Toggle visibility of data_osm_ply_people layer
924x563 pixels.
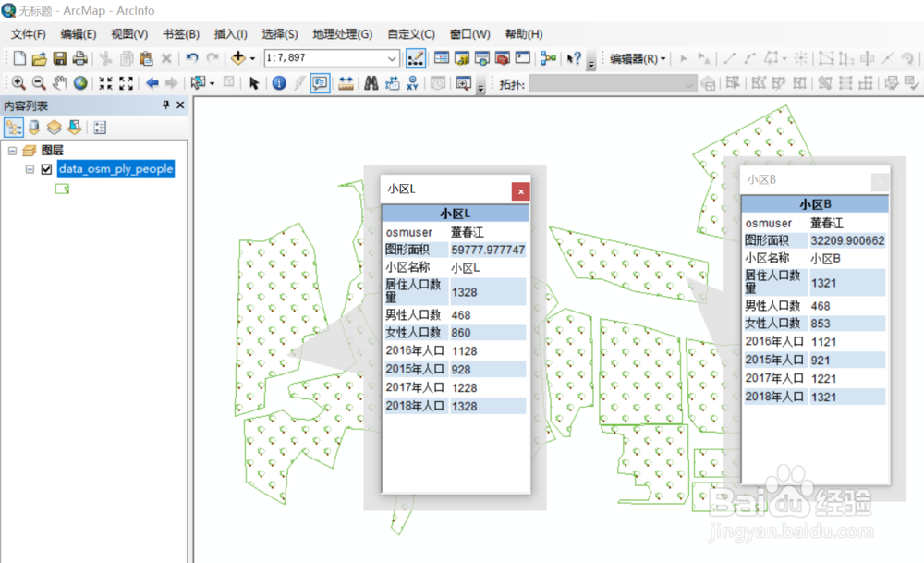[x=44, y=169]
